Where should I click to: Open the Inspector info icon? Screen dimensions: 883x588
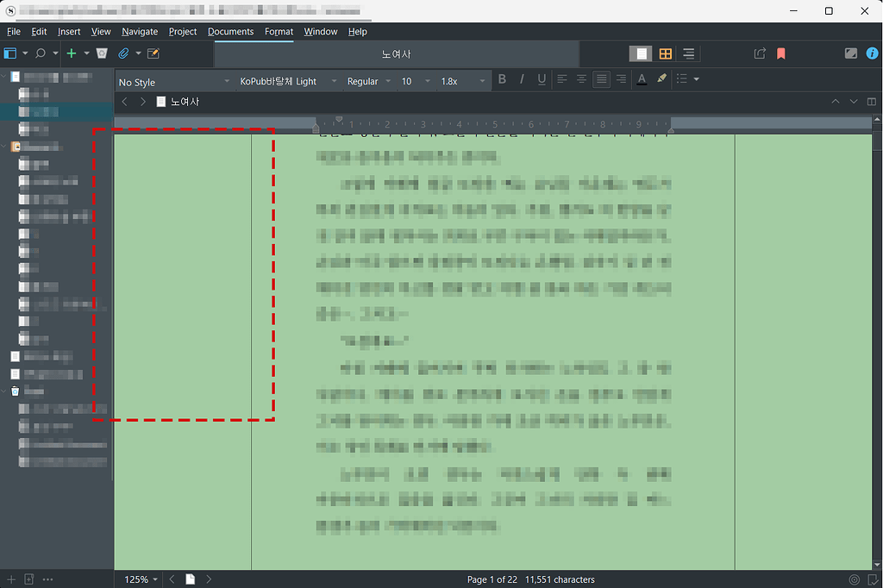click(872, 53)
